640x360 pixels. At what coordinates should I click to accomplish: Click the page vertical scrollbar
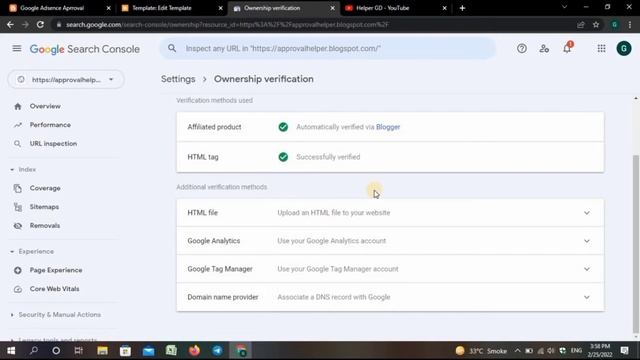point(636,244)
